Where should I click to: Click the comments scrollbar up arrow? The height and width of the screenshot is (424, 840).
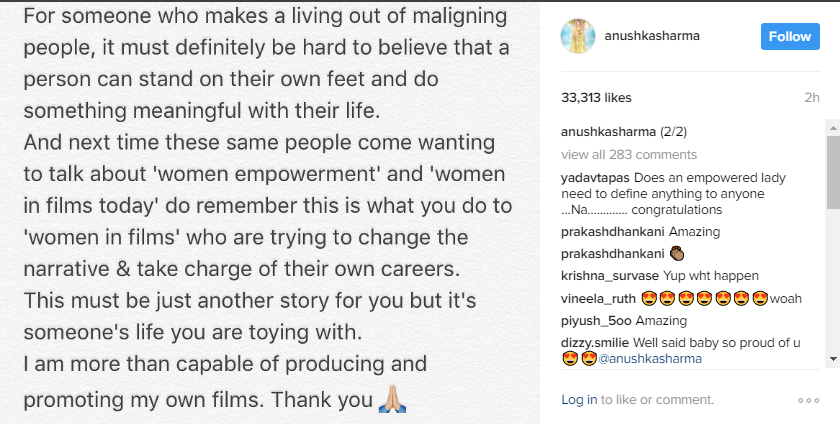click(833, 125)
